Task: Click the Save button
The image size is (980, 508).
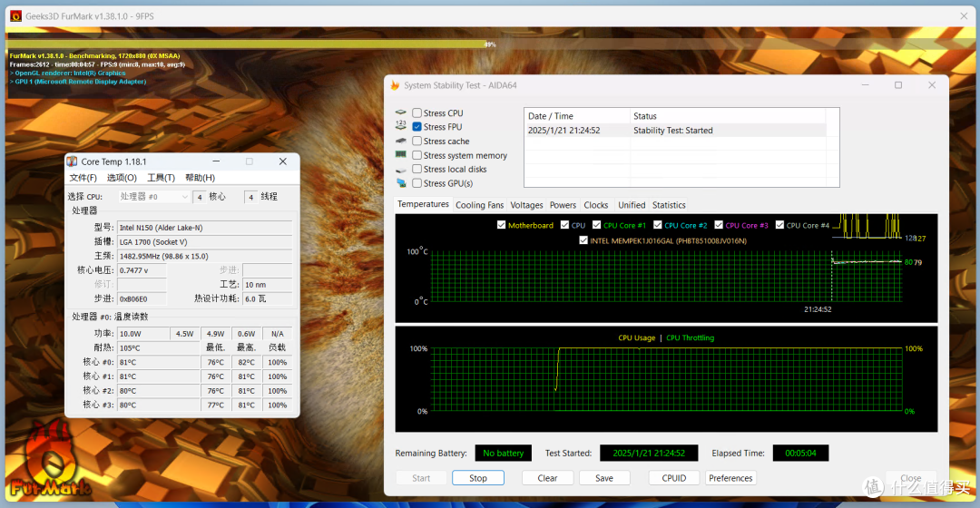Action: [x=604, y=478]
